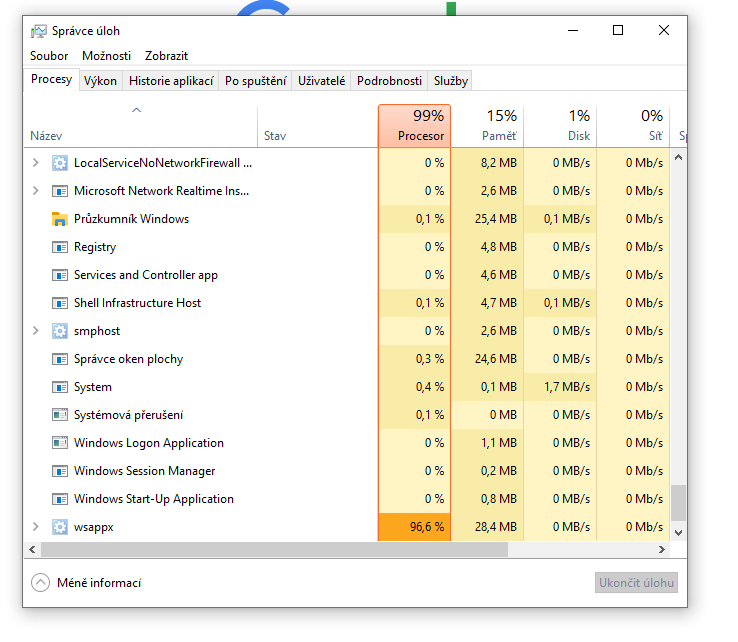This screenshot has width=738, height=642.
Task: Click the Windows Logon Application icon
Action: (59, 443)
